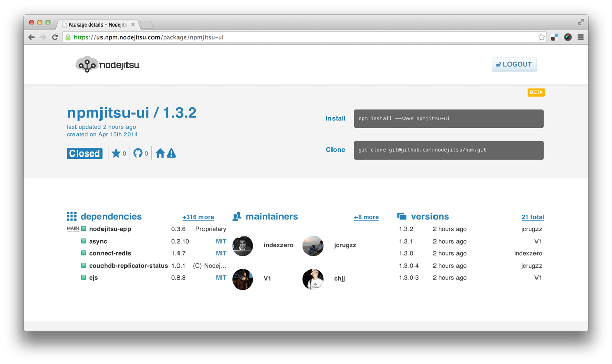The image size is (612, 364).
Task: Click the MIT license for ejs
Action: [221, 278]
